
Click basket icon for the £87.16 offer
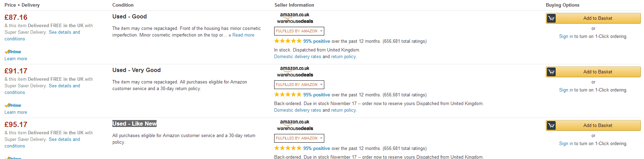[x=551, y=18]
